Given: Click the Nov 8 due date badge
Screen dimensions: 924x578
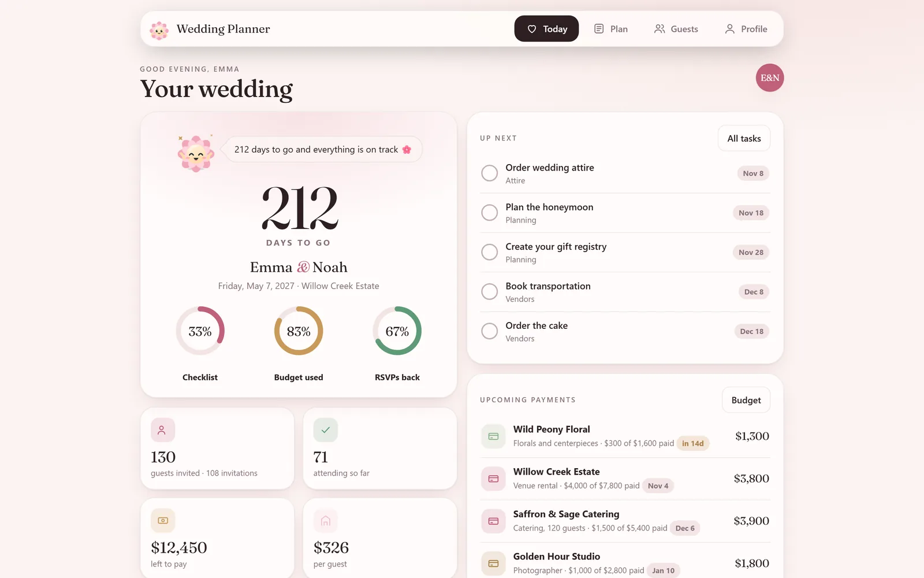Looking at the screenshot, I should tap(753, 173).
